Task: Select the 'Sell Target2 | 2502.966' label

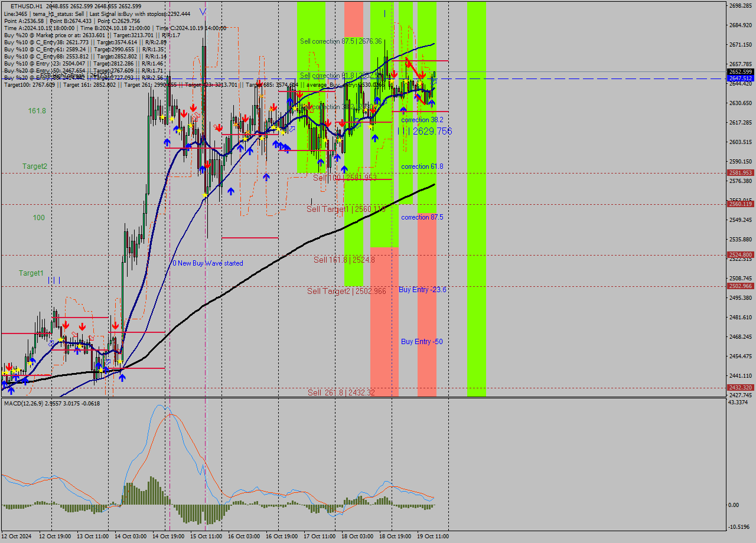Action: 347,291
